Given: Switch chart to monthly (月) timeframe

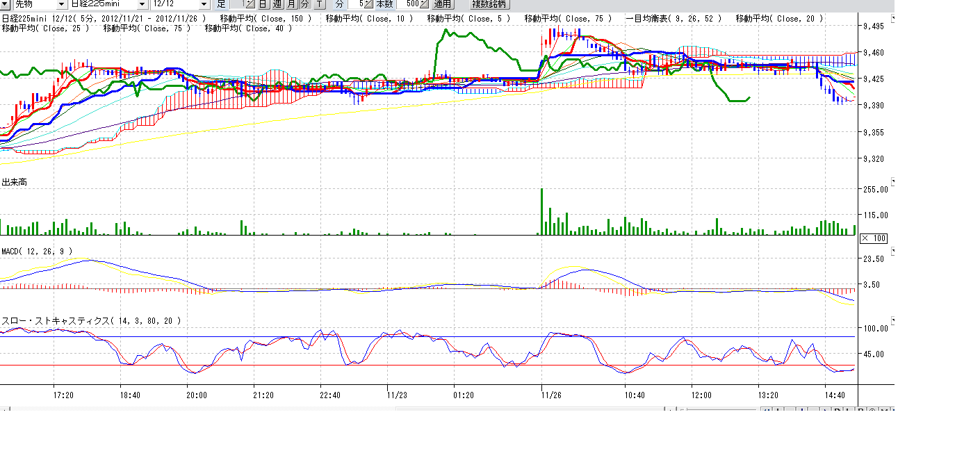Looking at the screenshot, I should (x=291, y=3).
